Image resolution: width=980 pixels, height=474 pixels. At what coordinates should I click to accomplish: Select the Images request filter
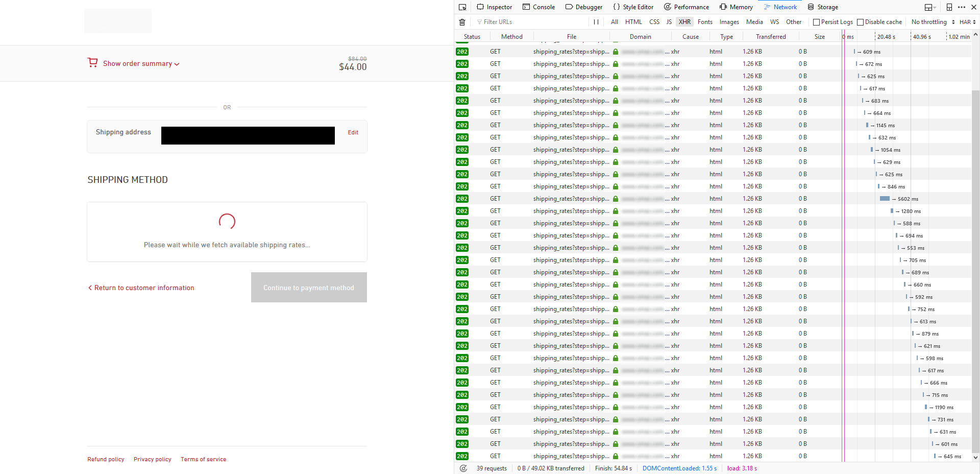[x=729, y=21]
